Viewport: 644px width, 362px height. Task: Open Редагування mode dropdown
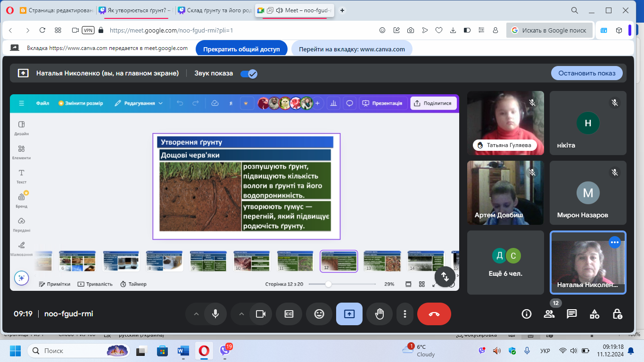(139, 103)
